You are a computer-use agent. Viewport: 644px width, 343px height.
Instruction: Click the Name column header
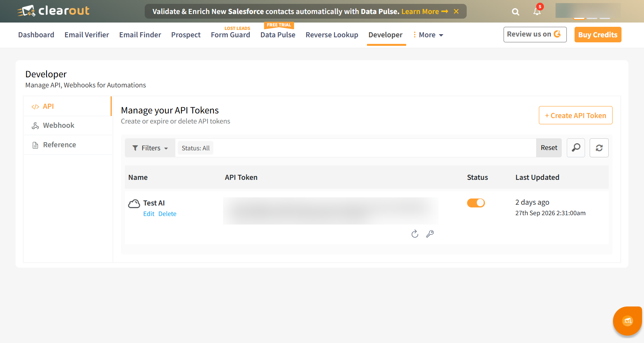point(138,178)
